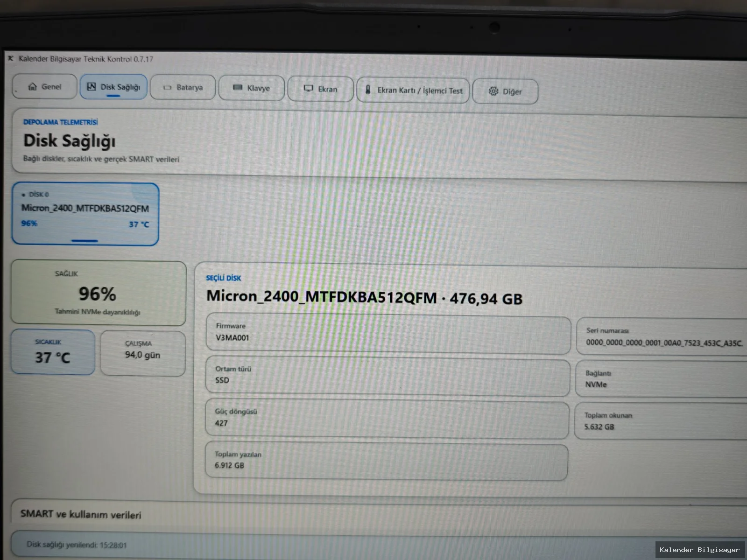Click the Bağlantı NVMe field
Screen dimensions: 747x560
click(661, 379)
